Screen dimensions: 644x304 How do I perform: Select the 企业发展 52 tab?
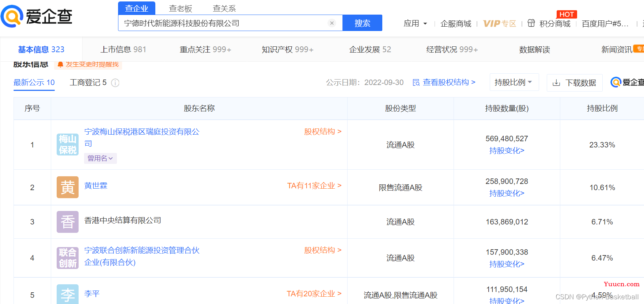[x=370, y=49]
